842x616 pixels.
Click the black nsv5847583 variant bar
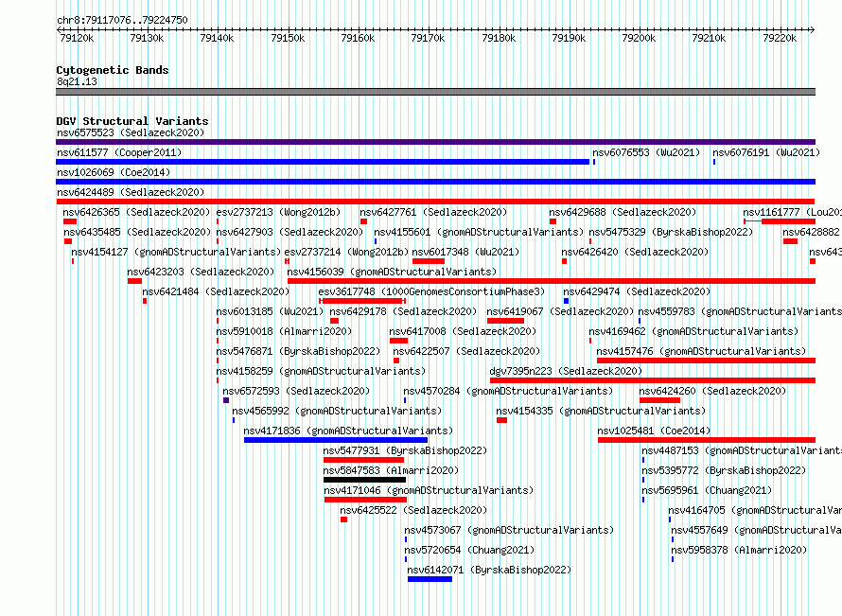pos(364,480)
